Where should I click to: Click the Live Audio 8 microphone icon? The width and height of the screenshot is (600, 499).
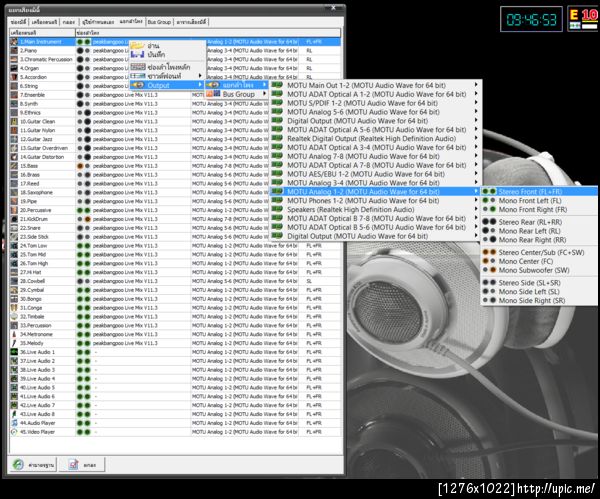coord(14,414)
